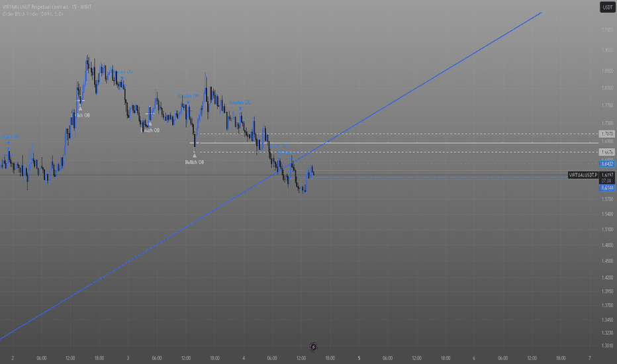Click the solid white horizontal level line

tap(393, 143)
